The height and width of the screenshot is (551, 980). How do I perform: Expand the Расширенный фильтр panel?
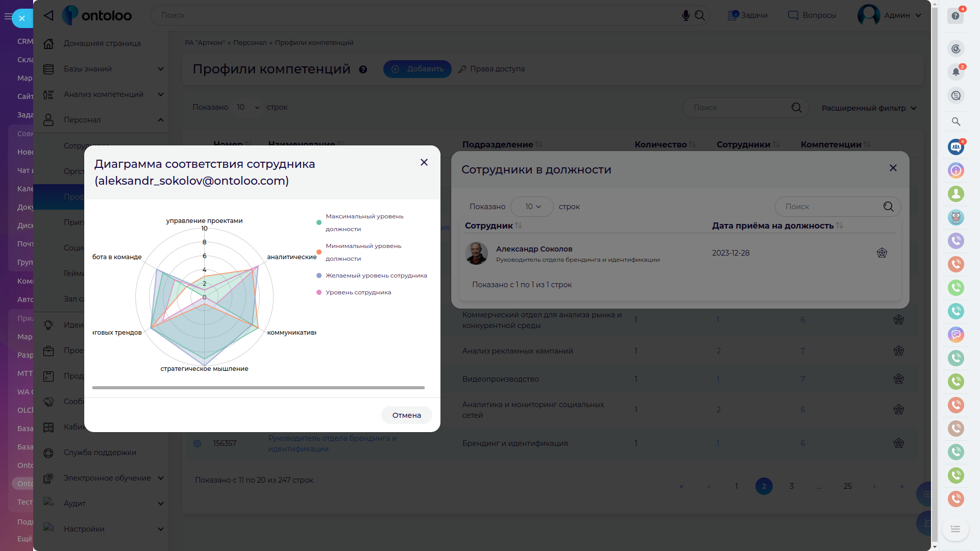pyautogui.click(x=869, y=108)
